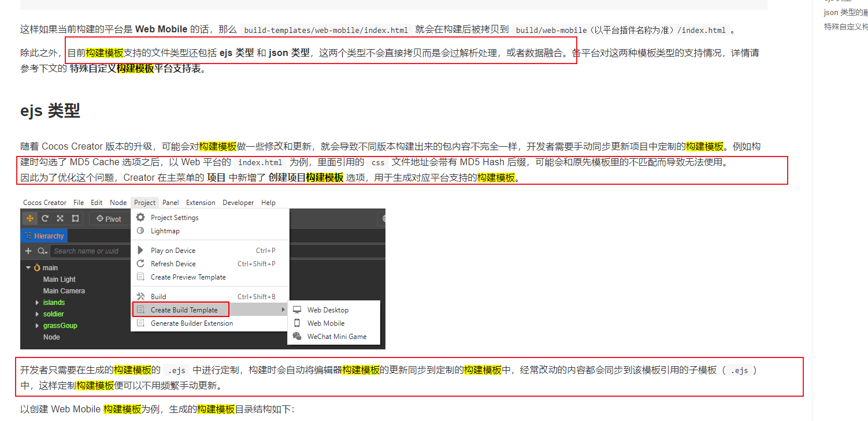Click the Refresh Device circular arrow icon
This screenshot has width=868, height=421.
pos(140,264)
